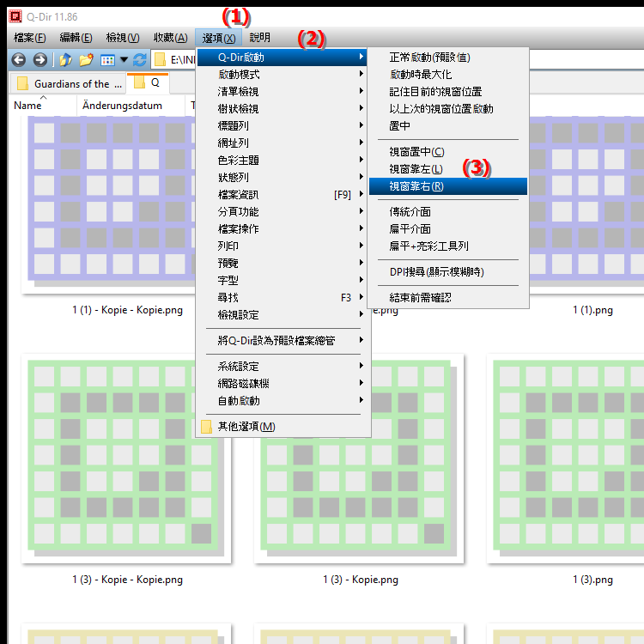The width and height of the screenshot is (644, 644).
Task: Expand the 狀態列 submenu
Action: coord(283,178)
